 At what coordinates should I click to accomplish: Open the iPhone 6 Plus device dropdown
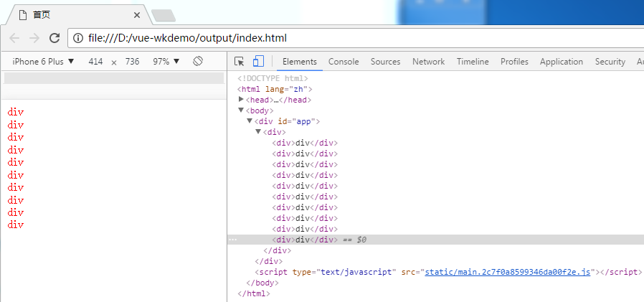pyautogui.click(x=43, y=62)
